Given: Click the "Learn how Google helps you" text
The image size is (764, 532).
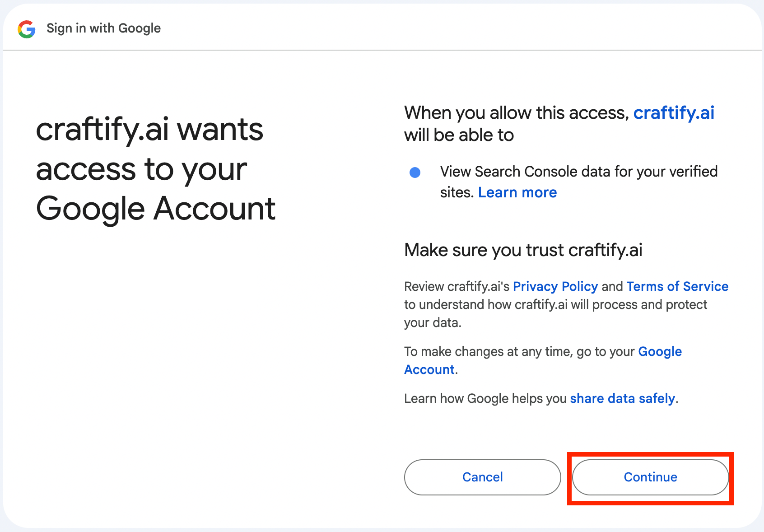Looking at the screenshot, I should (485, 398).
